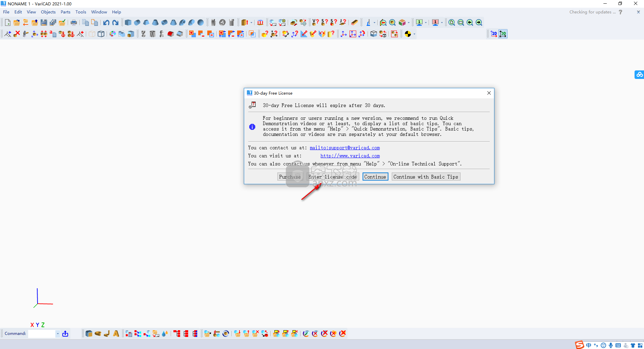Redo the last action
The width and height of the screenshot is (644, 349).
tap(115, 22)
